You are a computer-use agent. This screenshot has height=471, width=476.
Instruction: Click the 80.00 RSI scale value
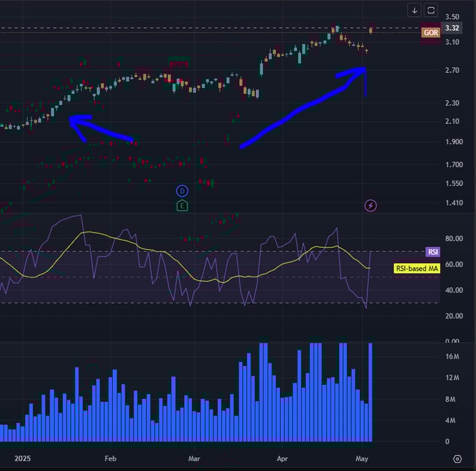coord(454,239)
